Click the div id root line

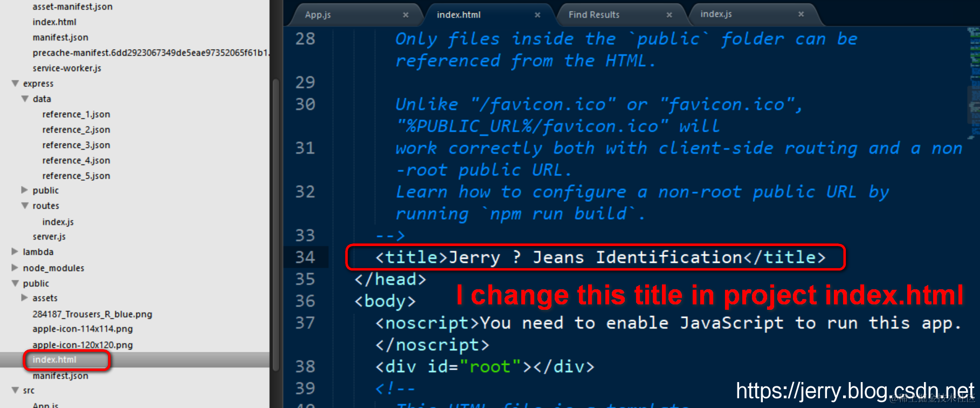tap(485, 366)
